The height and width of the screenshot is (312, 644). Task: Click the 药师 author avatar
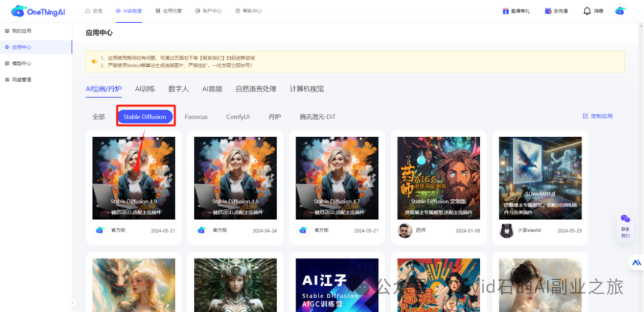tap(404, 231)
